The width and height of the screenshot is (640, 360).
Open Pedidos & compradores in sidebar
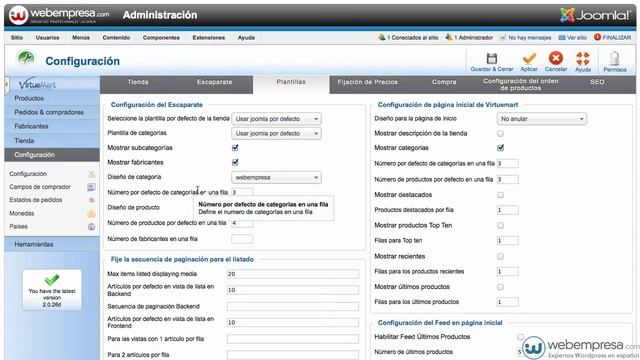[x=52, y=112]
